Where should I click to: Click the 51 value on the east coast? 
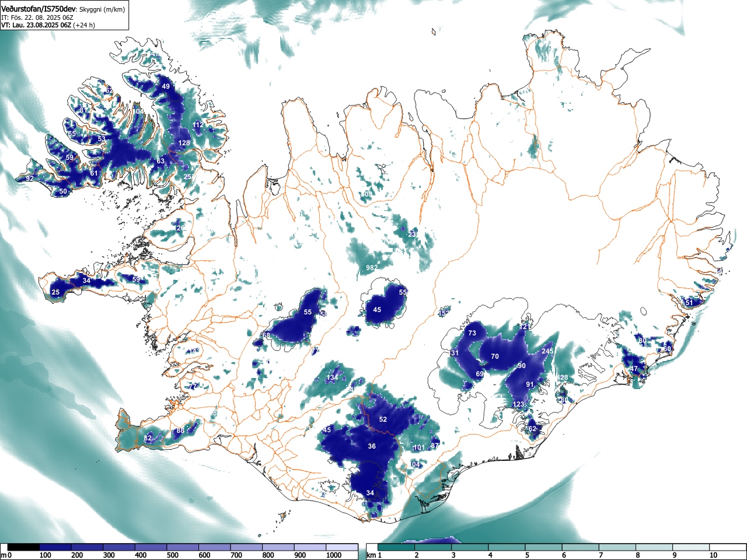coord(689,303)
